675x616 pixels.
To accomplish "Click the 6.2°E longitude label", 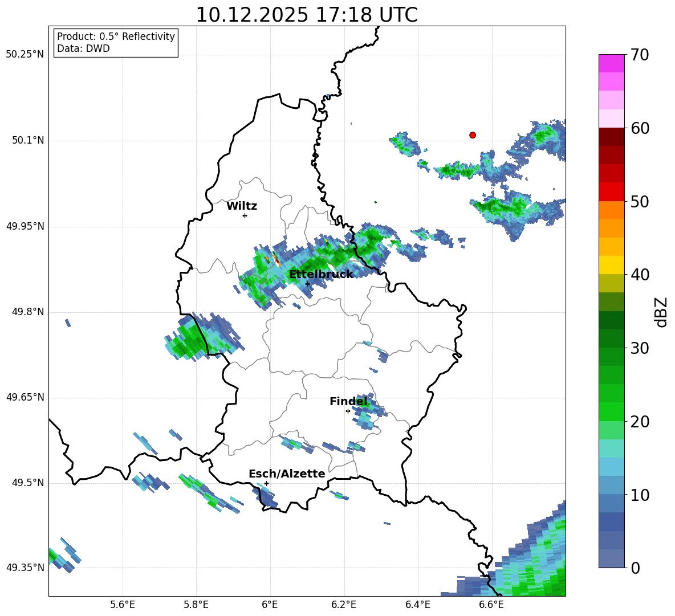I will [x=344, y=605].
